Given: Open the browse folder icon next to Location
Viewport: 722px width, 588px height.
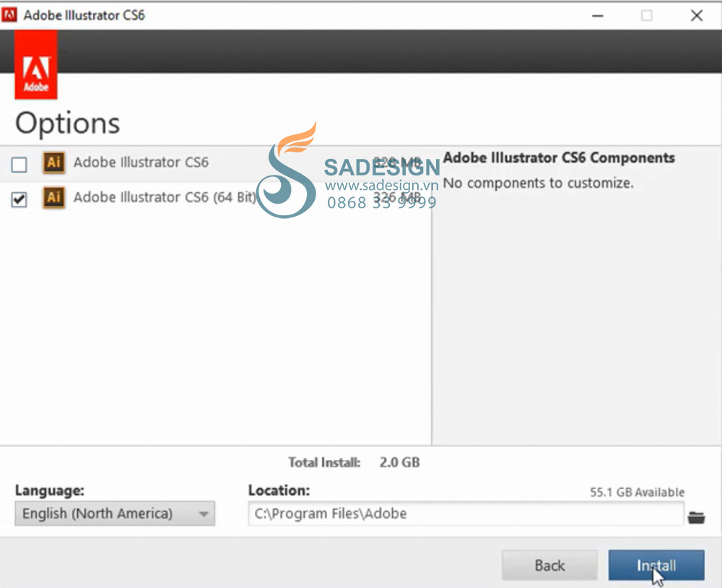Looking at the screenshot, I should [x=696, y=517].
